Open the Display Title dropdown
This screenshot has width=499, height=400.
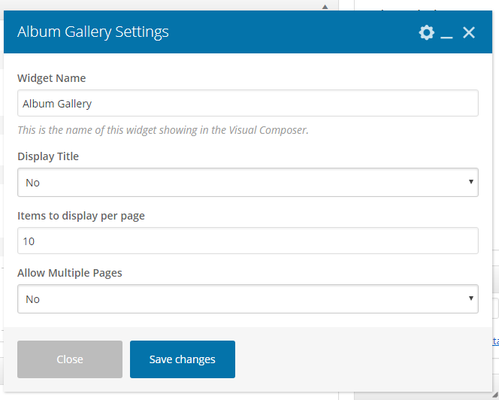[x=248, y=182]
